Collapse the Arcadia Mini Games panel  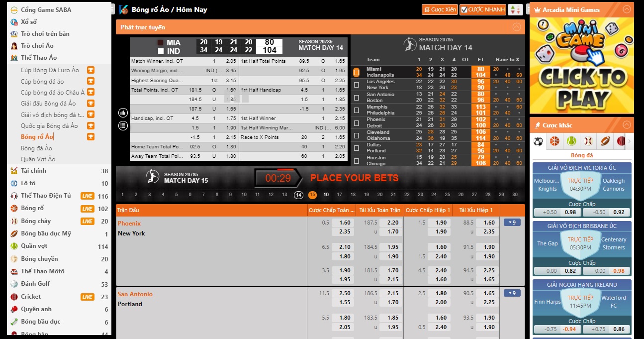(x=627, y=9)
